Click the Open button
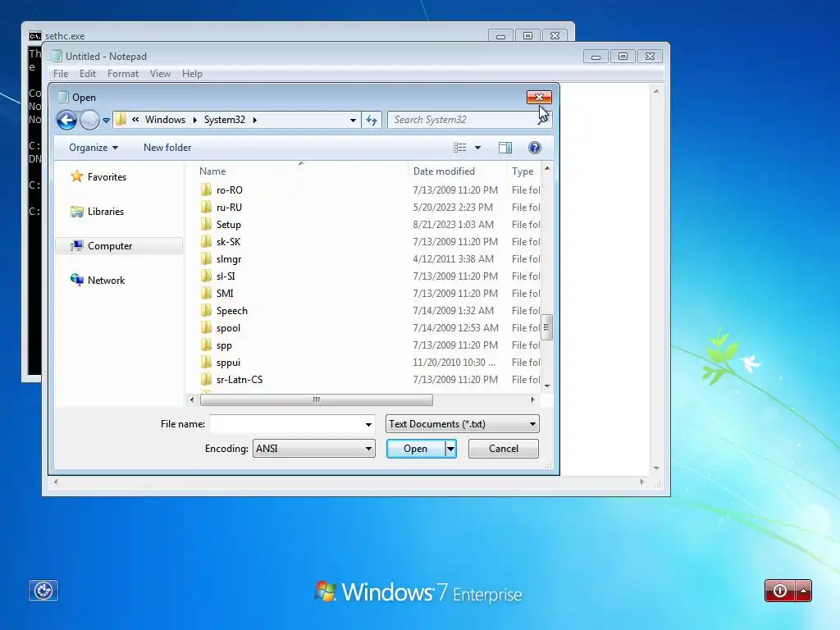The height and width of the screenshot is (630, 840). [x=416, y=449]
